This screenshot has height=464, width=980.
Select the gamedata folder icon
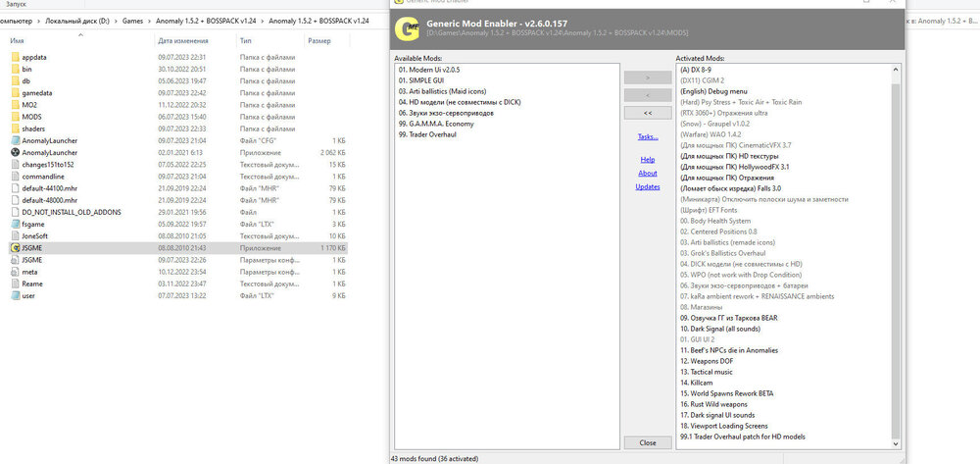[16, 92]
